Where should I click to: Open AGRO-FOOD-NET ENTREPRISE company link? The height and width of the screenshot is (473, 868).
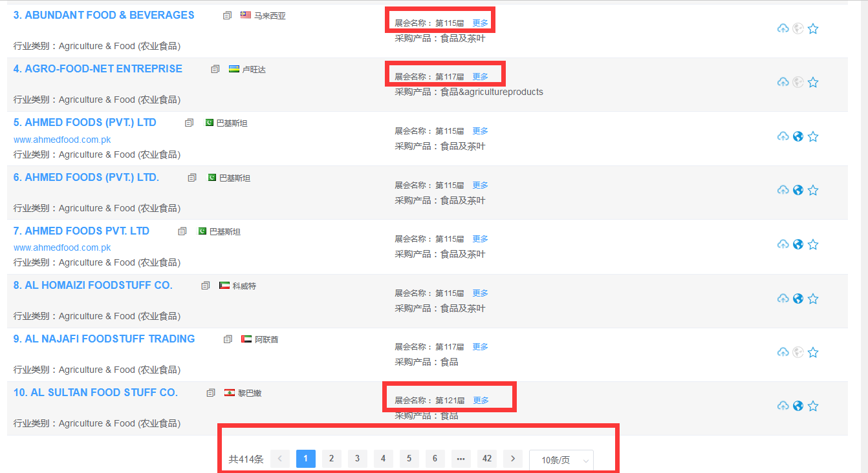[98, 68]
